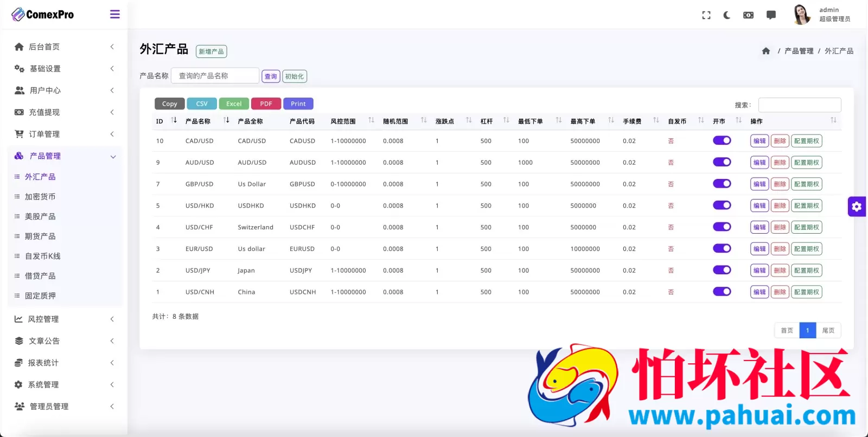Click the breadcrumb home icon

click(x=766, y=51)
